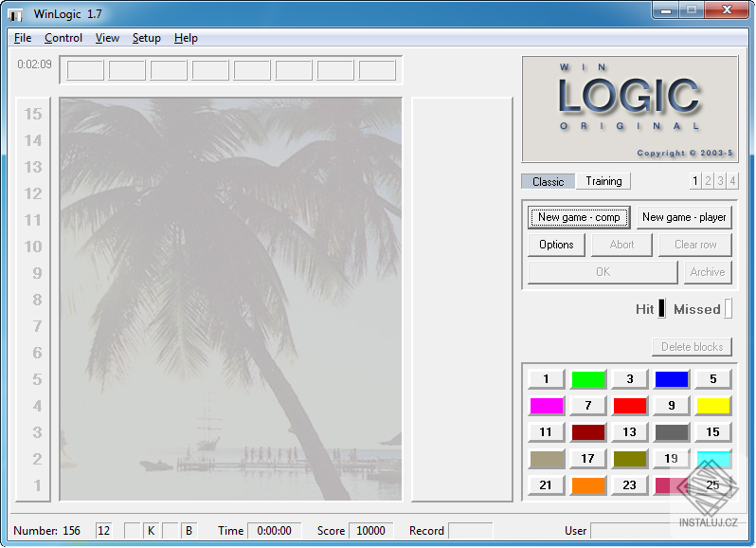Pick the dark red color block
Image resolution: width=756 pixels, height=548 pixels.
pyautogui.click(x=588, y=432)
